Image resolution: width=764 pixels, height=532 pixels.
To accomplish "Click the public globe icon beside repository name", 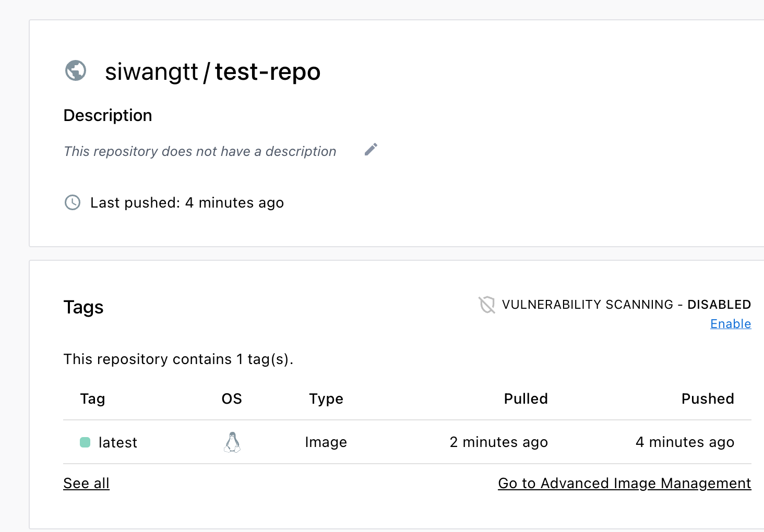I will coord(76,71).
